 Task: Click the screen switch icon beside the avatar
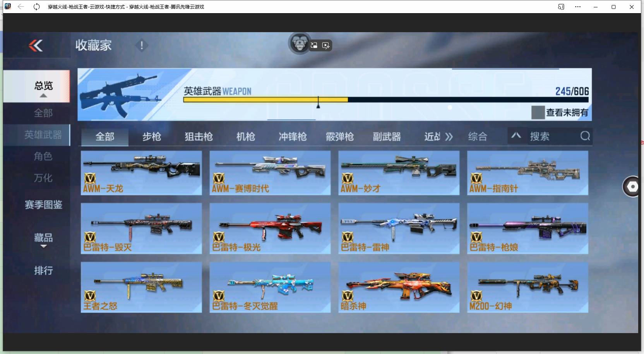coord(314,45)
